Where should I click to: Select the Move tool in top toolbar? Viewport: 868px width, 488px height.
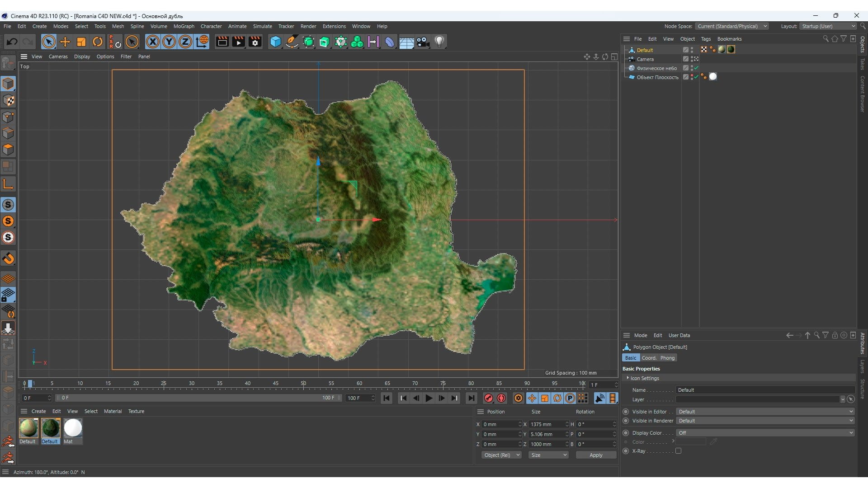(65, 42)
